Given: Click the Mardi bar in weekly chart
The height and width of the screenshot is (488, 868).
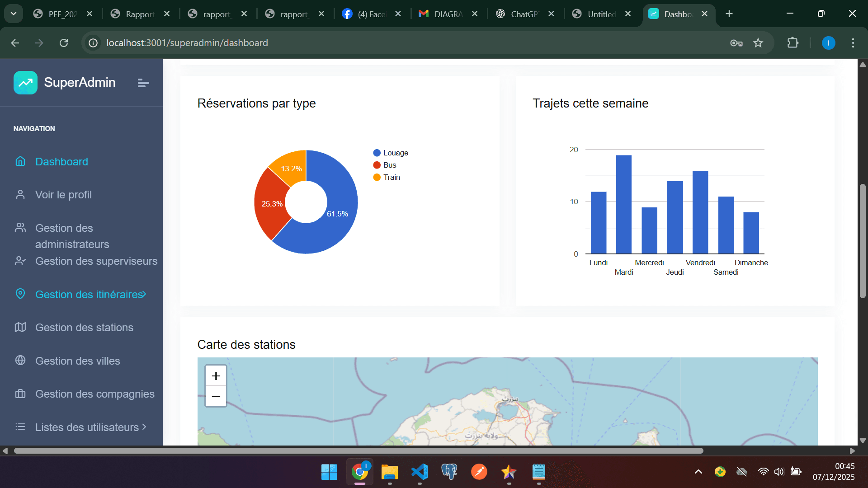Looking at the screenshot, I should (623, 204).
